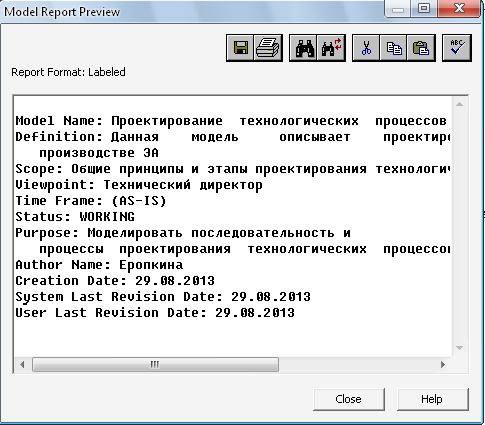The image size is (485, 425).
Task: Click the 'Time Frame: (AS-IS)' line
Action: [91, 201]
